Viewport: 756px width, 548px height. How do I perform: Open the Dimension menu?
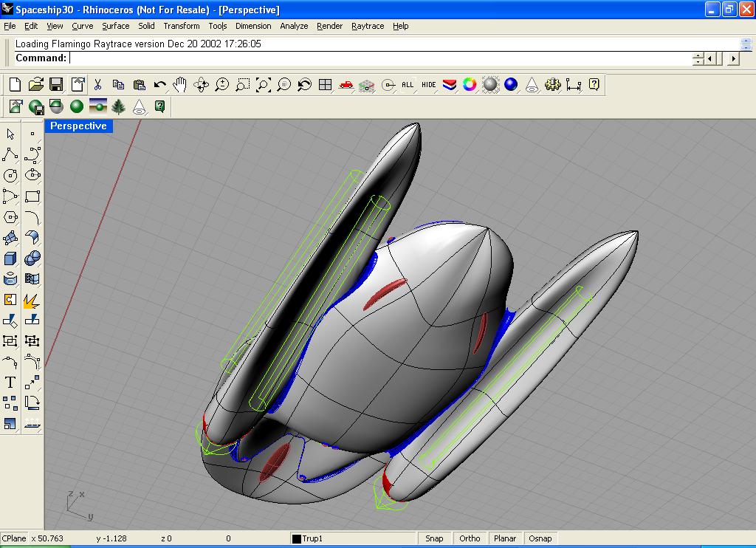point(253,26)
